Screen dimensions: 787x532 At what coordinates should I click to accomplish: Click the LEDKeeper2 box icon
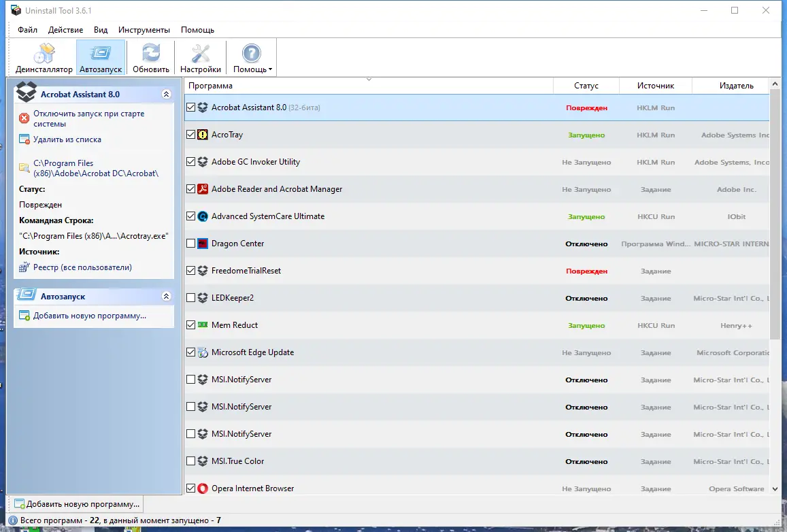[203, 297]
